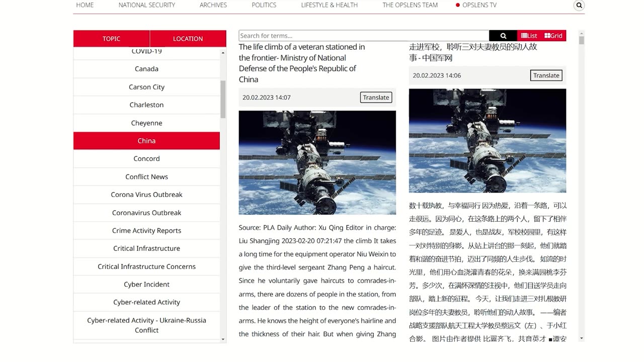
Task: Select Canada in the location list
Action: pyautogui.click(x=146, y=69)
